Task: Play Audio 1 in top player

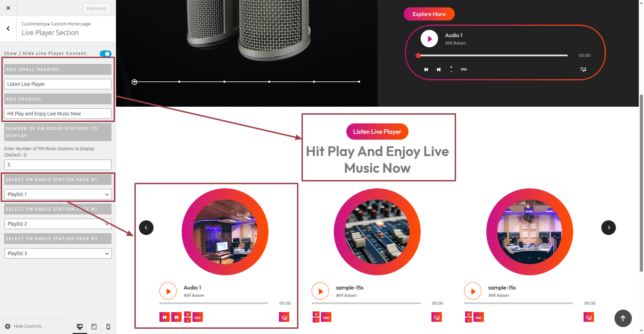Action: (429, 39)
